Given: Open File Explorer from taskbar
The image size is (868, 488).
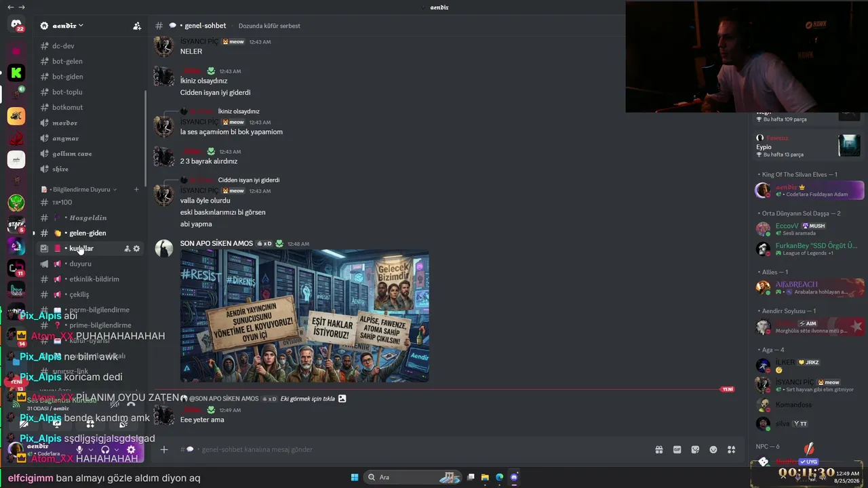Looking at the screenshot, I should coord(485,477).
